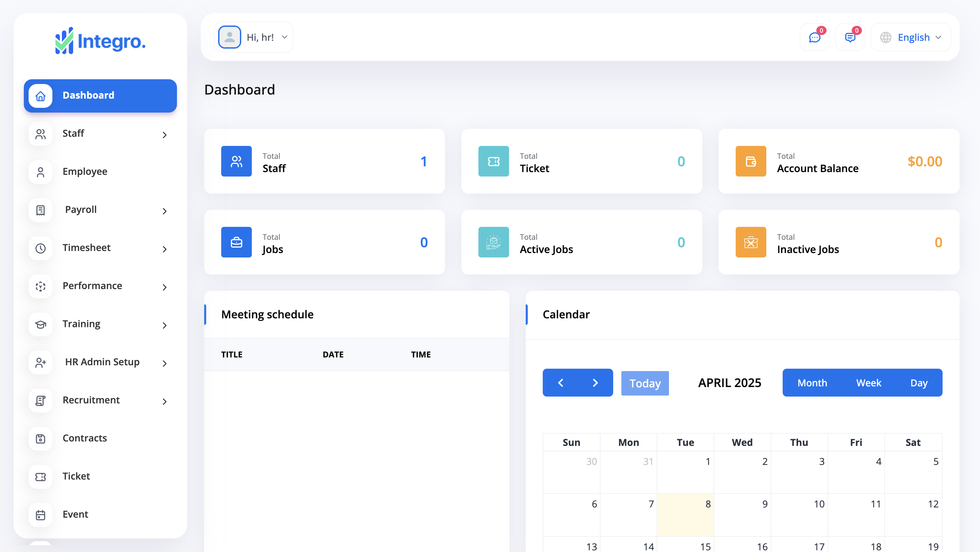980x552 pixels.
Task: Open the Hi, hr! user dropdown
Action: point(254,37)
